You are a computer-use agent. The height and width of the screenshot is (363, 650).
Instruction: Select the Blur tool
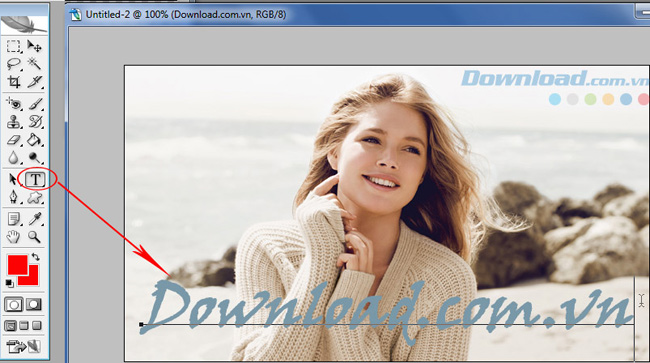tap(13, 158)
